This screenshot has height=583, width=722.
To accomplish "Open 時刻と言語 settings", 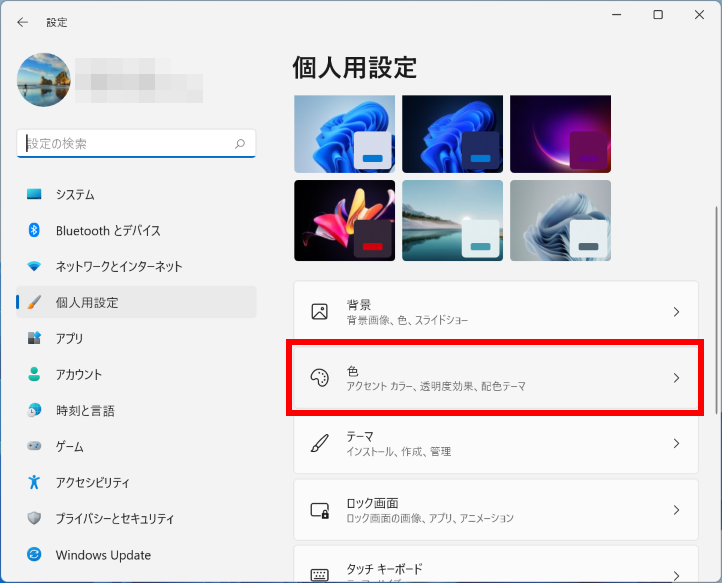I will [x=136, y=410].
